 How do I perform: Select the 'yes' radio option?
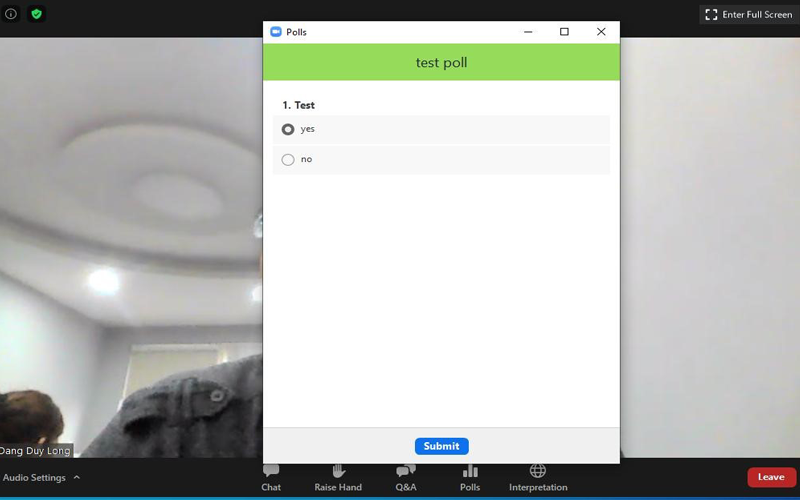pyautogui.click(x=288, y=130)
